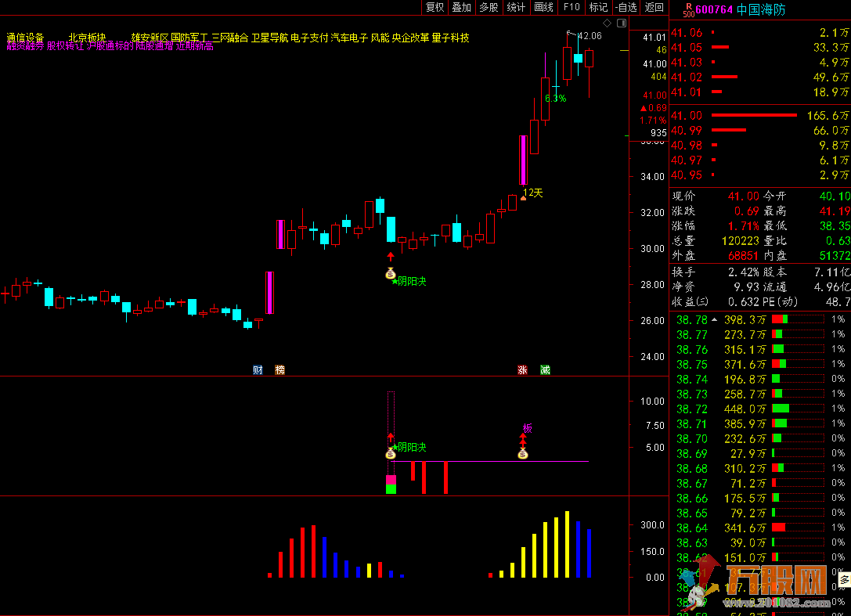Toggle the side panel square icon

point(622,23)
